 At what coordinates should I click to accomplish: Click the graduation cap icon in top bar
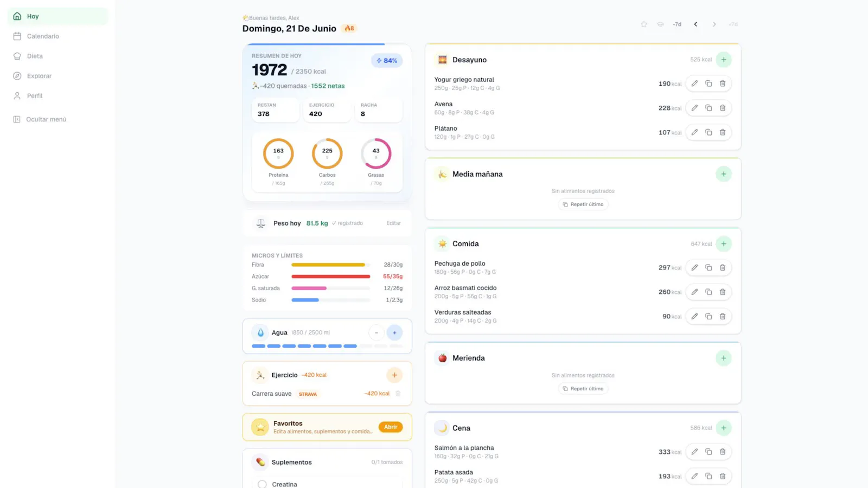tap(660, 24)
